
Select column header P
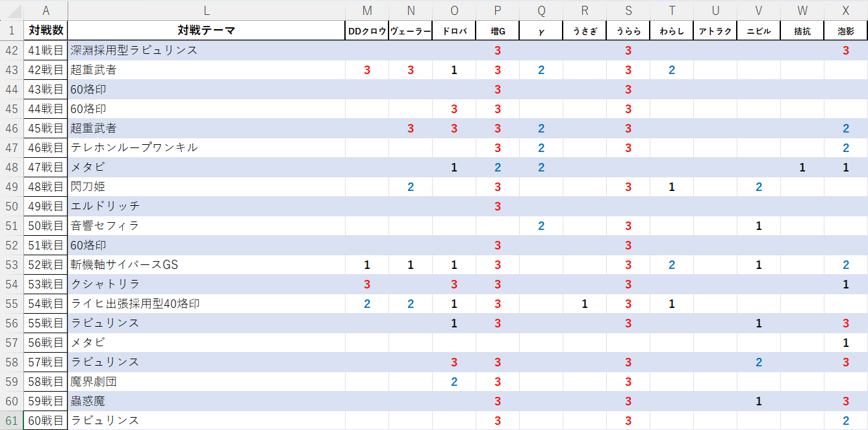pos(498,10)
